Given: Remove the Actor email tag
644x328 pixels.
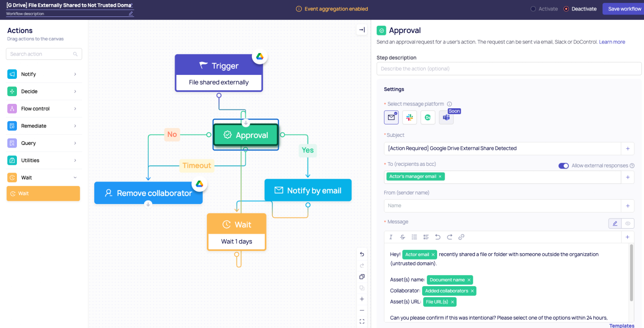Looking at the screenshot, I should pos(433,255).
